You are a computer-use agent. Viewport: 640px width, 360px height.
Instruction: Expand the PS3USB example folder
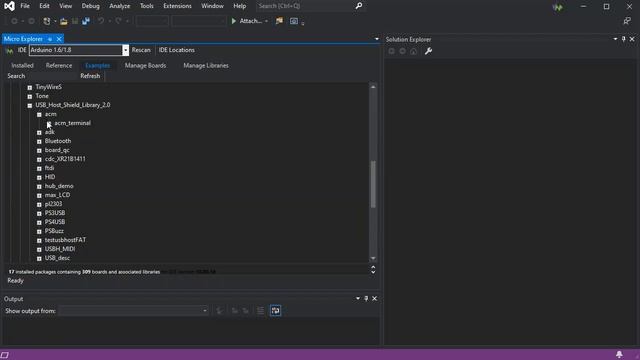point(39,213)
